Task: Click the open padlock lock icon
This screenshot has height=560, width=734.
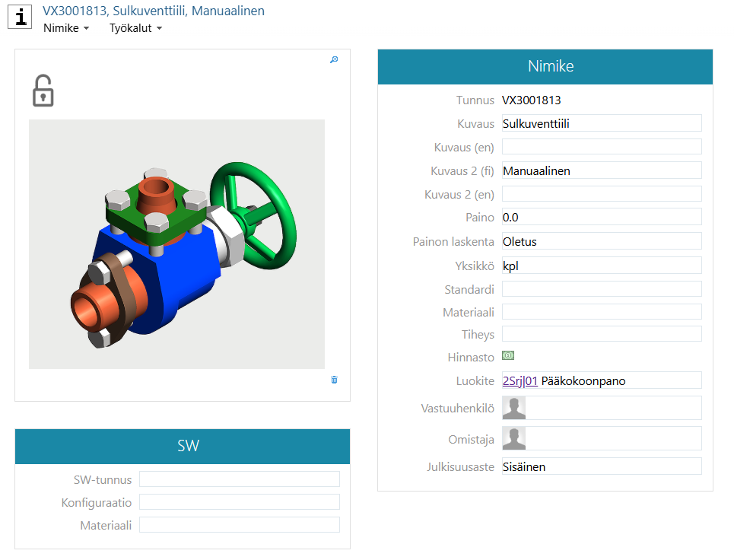Action: point(43,91)
